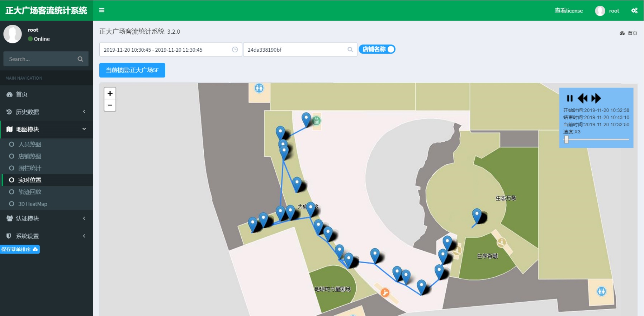Collapse the 地图模块 menu
Viewport: 644px width, 316px height.
[47, 129]
